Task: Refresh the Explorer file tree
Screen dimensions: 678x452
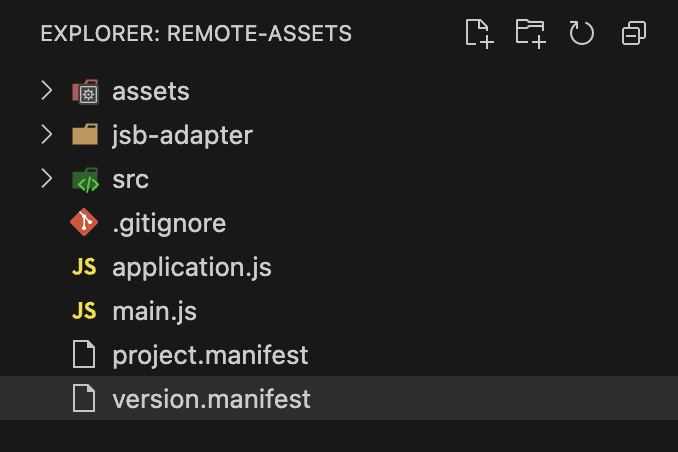Action: point(582,34)
